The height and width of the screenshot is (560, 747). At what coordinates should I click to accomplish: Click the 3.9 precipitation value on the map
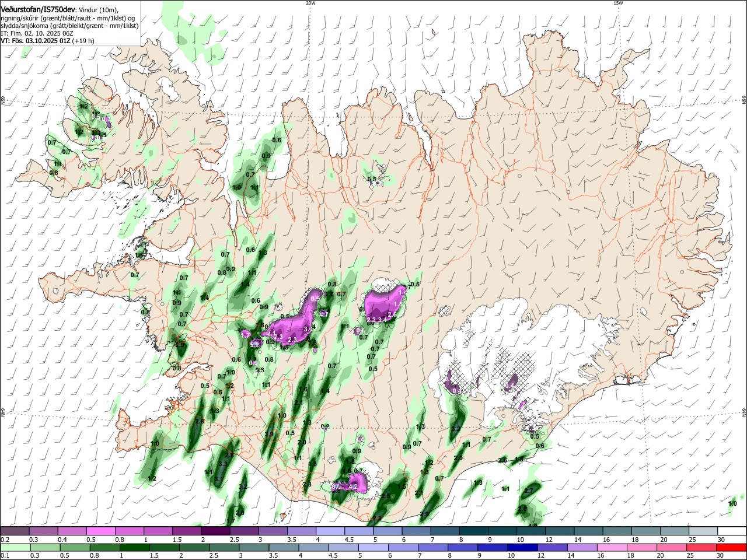269,434
